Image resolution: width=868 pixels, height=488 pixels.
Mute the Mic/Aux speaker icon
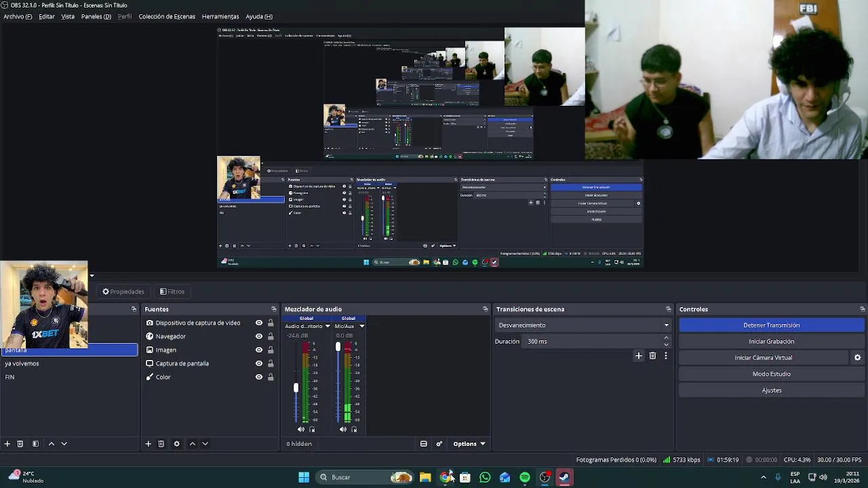(x=343, y=429)
